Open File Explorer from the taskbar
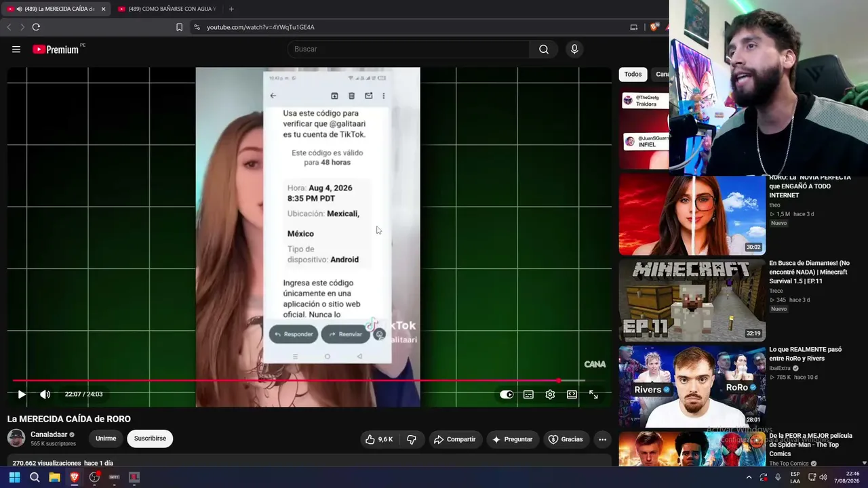This screenshot has height=488, width=868. click(x=54, y=477)
